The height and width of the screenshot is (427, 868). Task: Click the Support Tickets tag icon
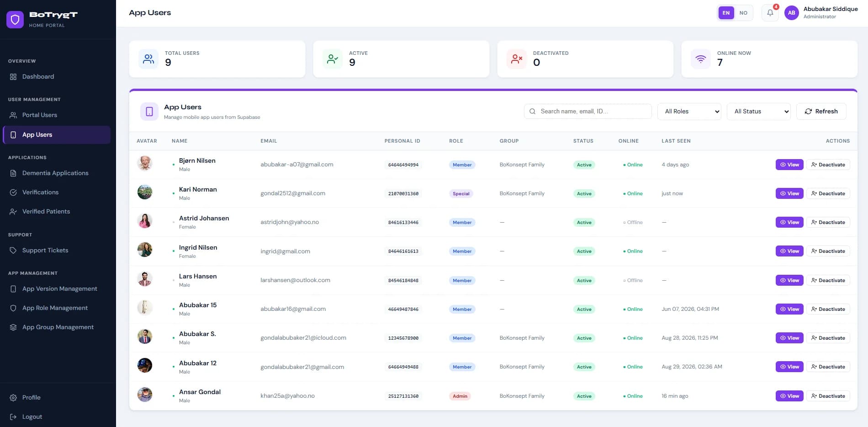[13, 251]
